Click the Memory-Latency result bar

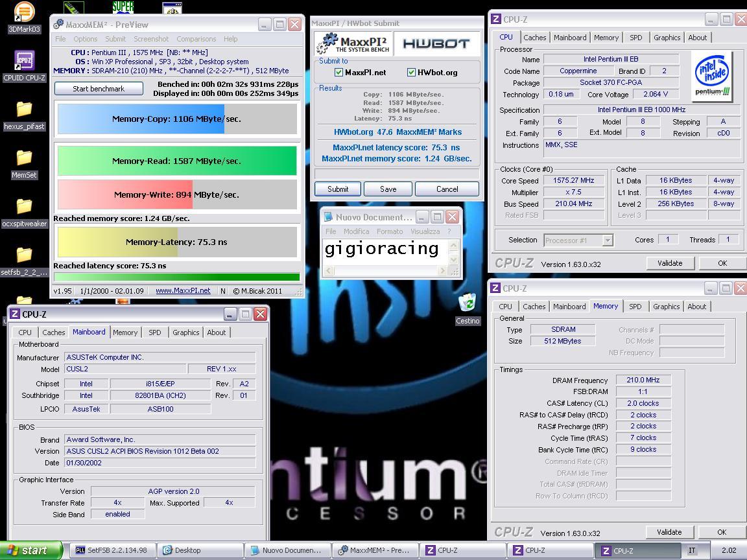tap(177, 242)
